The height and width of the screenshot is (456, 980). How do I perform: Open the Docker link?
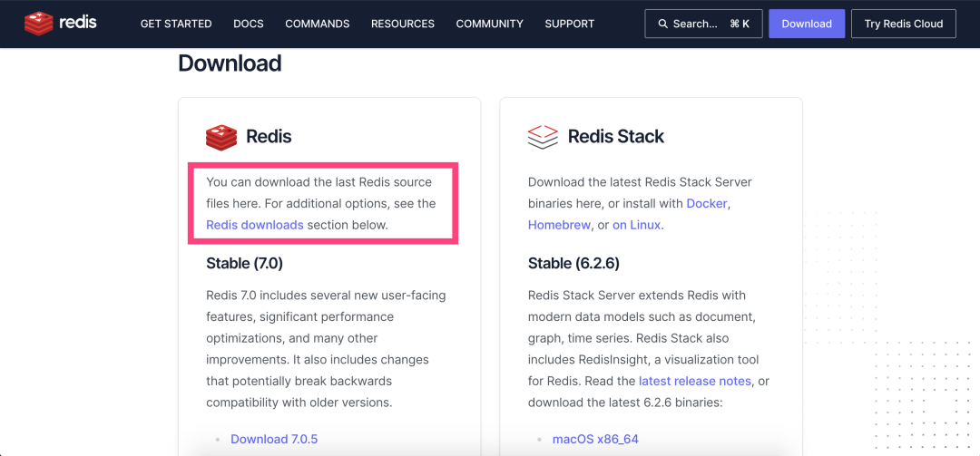click(707, 203)
